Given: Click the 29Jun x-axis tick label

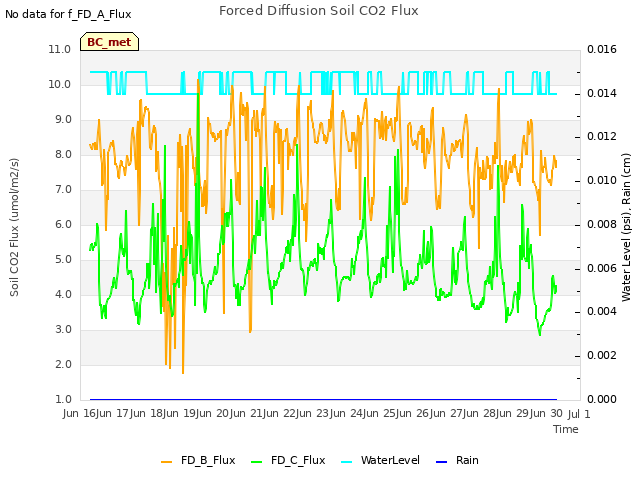Looking at the screenshot, I should pyautogui.click(x=531, y=413).
